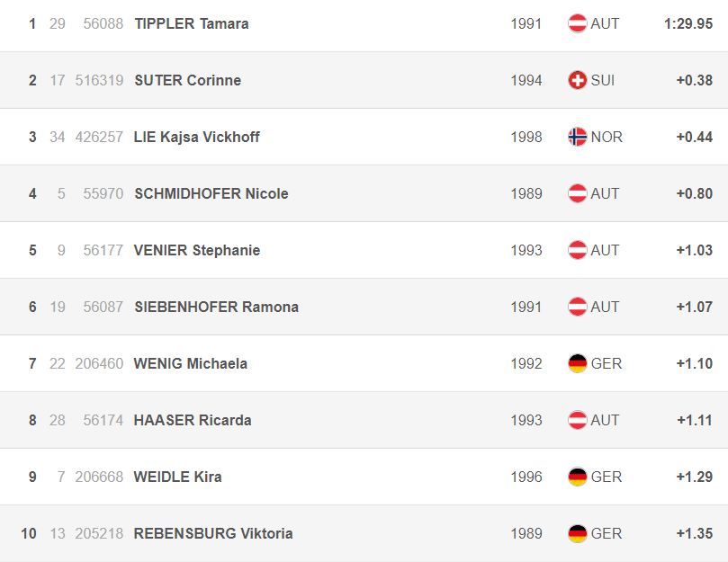Click the Swiss flag icon for SUTER Corinne

[x=577, y=80]
